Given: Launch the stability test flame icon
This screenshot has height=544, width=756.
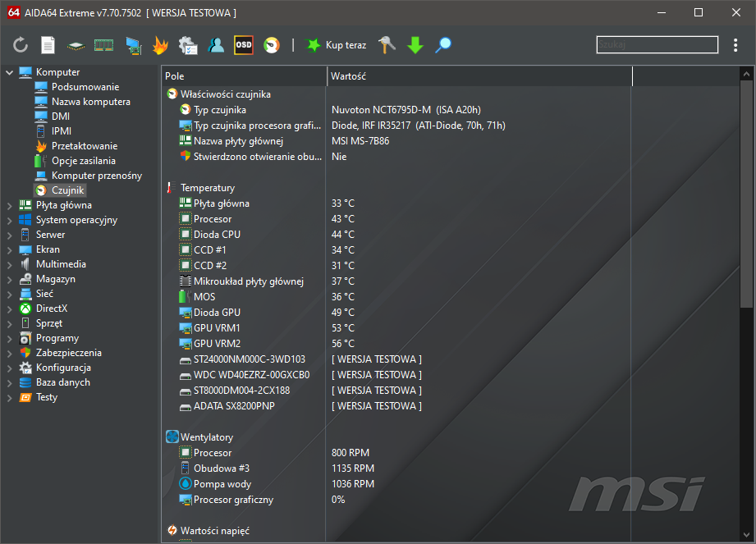Looking at the screenshot, I should (160, 45).
